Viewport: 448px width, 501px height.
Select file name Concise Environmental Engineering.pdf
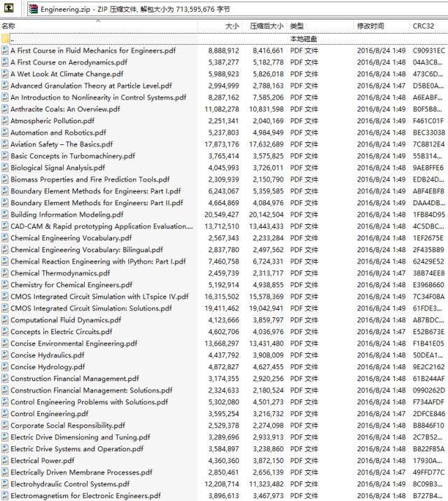73,343
